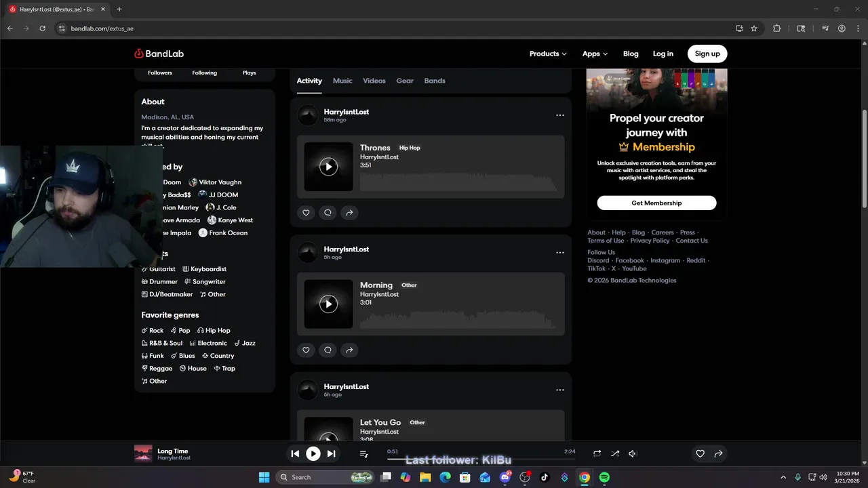
Task: Open the Discord footer link
Action: click(598, 260)
